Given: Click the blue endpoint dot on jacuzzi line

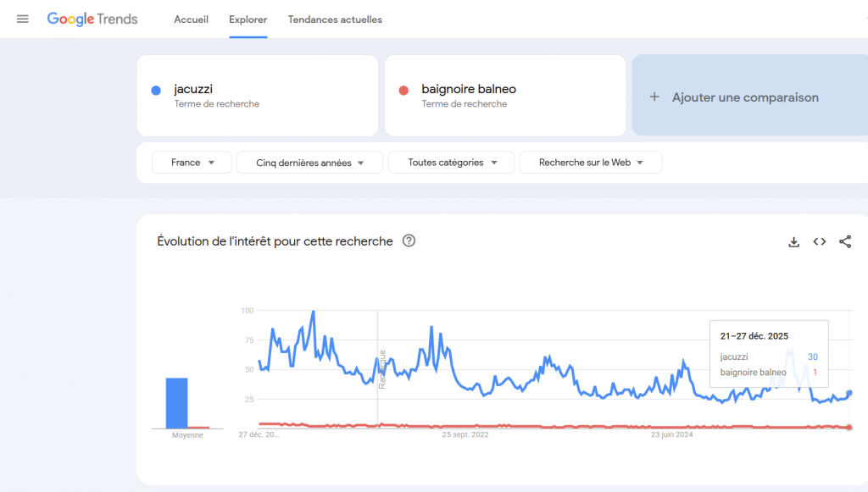Looking at the screenshot, I should 849,393.
